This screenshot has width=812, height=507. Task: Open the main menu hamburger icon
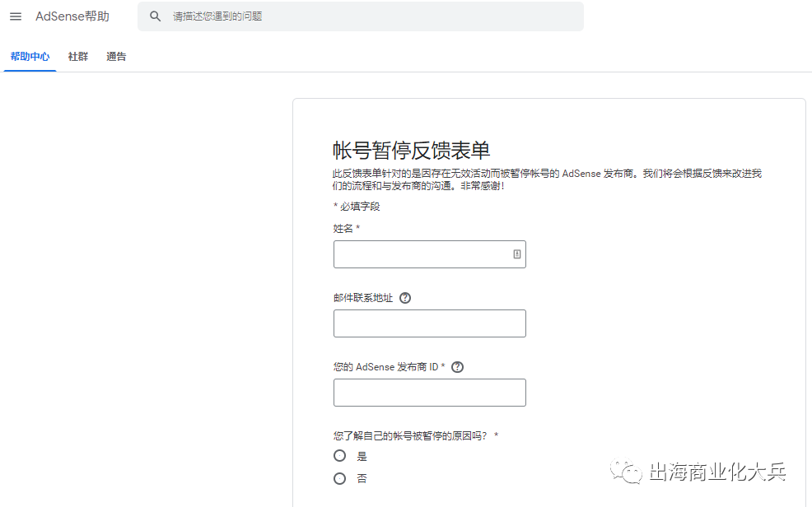[16, 16]
